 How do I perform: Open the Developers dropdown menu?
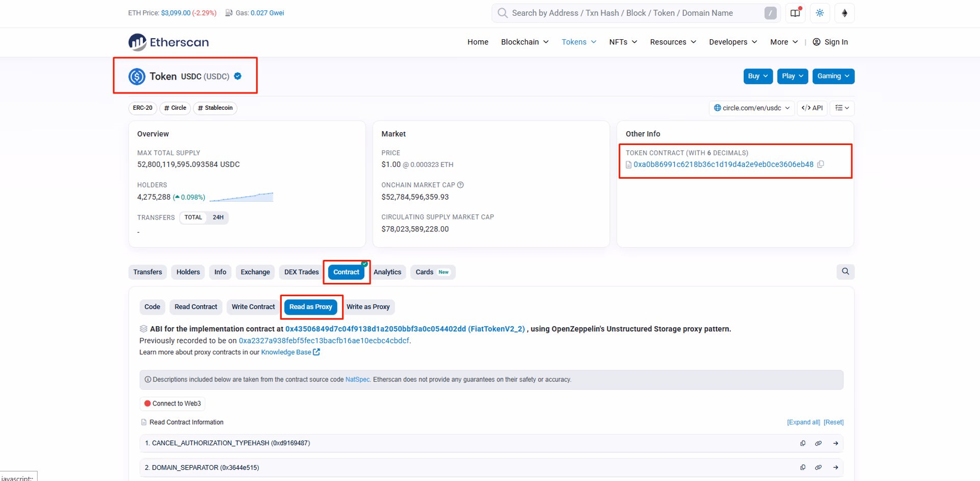click(733, 42)
